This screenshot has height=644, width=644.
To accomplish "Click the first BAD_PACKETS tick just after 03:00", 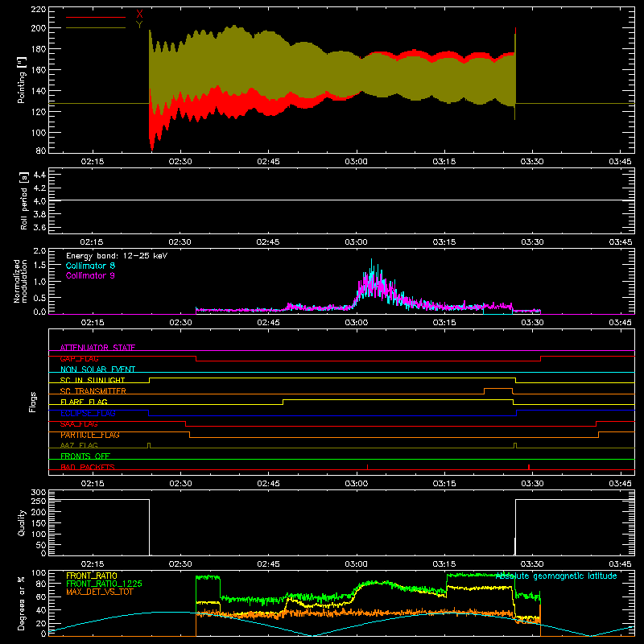I will 367,467.
